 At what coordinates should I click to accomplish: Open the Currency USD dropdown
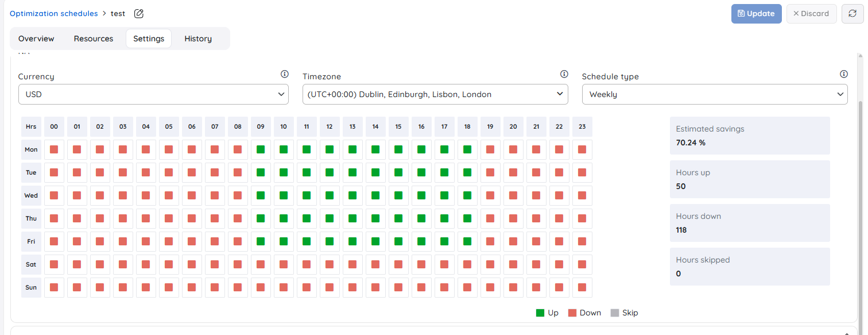coord(153,94)
